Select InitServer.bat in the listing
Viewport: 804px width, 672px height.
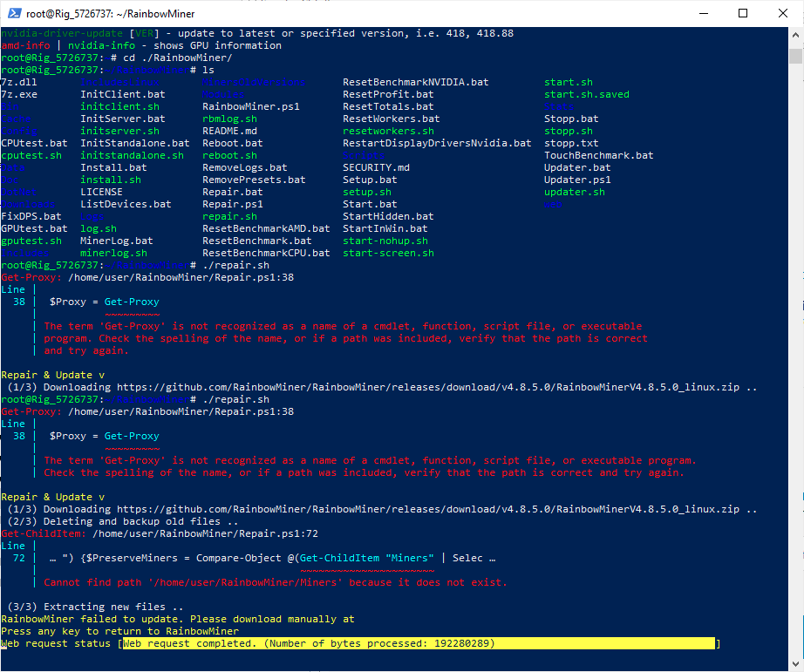123,119
